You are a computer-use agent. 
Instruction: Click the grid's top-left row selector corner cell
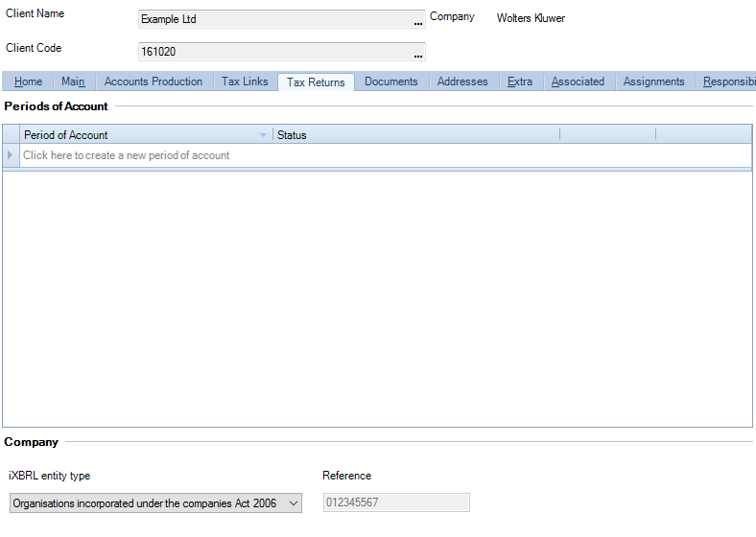pos(12,134)
